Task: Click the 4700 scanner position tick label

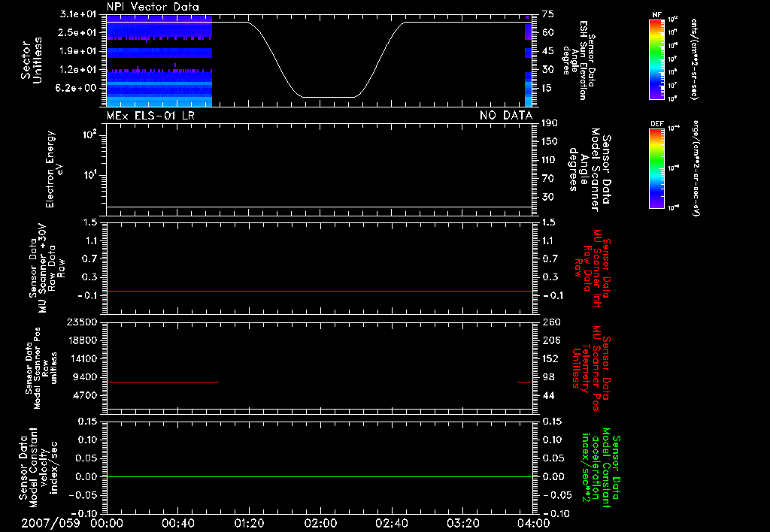Action: (85, 395)
